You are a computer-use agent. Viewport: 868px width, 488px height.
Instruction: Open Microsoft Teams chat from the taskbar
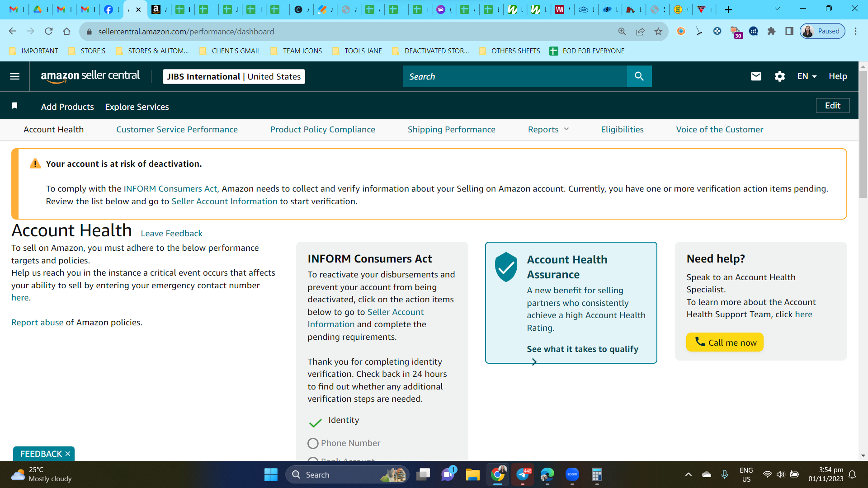pos(448,474)
